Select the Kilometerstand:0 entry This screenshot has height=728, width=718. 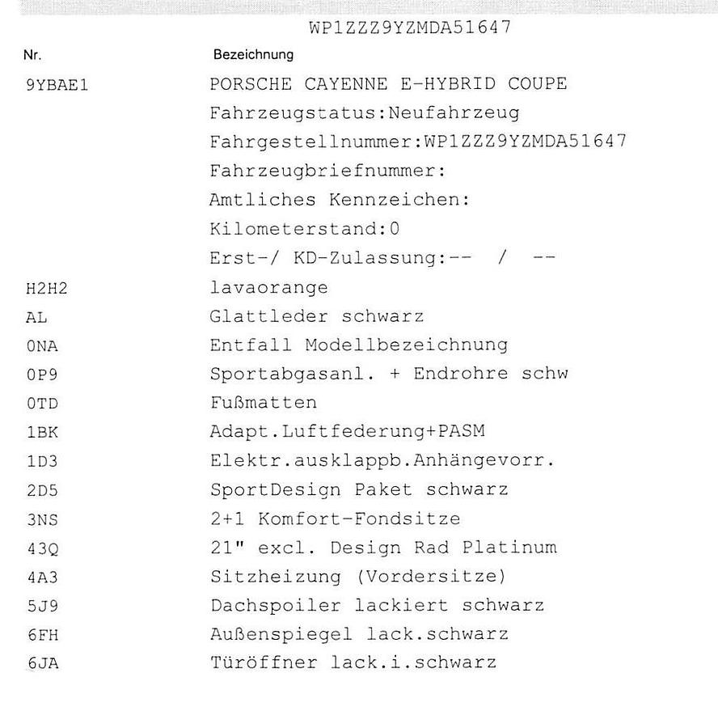304,229
